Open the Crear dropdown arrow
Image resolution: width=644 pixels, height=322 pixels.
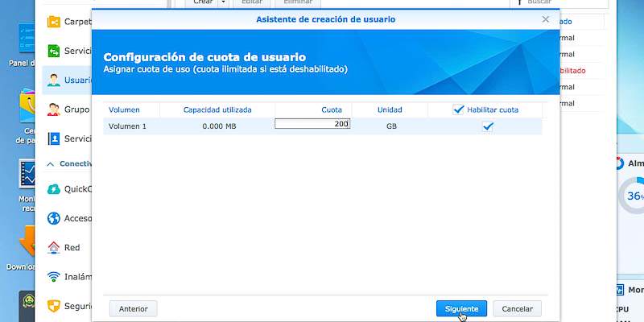(x=223, y=2)
